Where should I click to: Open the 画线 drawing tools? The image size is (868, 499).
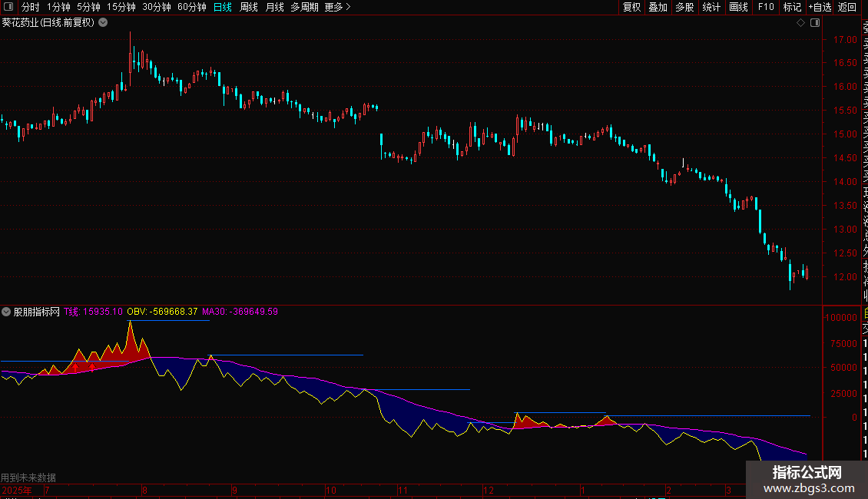click(738, 7)
